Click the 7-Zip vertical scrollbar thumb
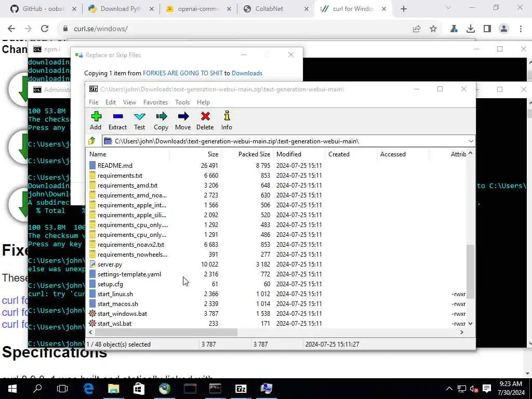The image size is (532, 399). click(x=470, y=271)
